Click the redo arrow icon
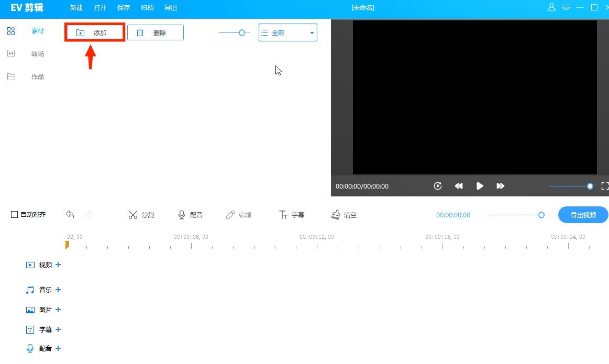The image size is (609, 364). coord(88,214)
